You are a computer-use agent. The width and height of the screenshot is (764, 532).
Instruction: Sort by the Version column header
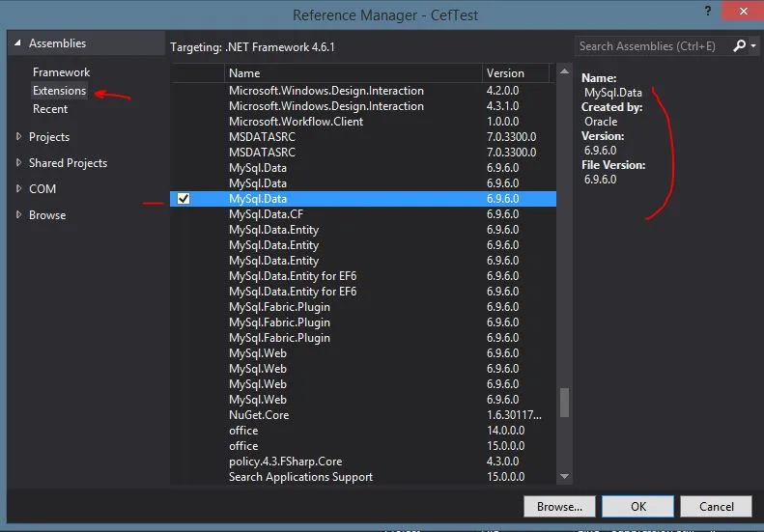coord(516,73)
